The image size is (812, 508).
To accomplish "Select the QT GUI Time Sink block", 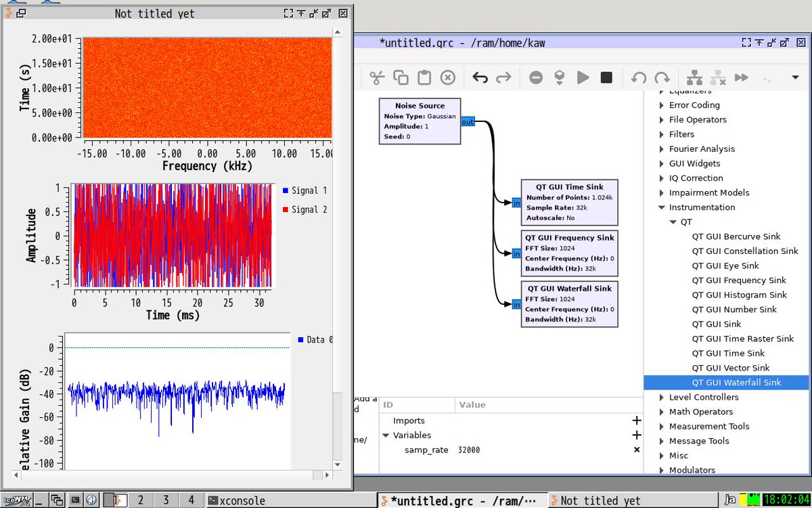I will click(x=569, y=202).
